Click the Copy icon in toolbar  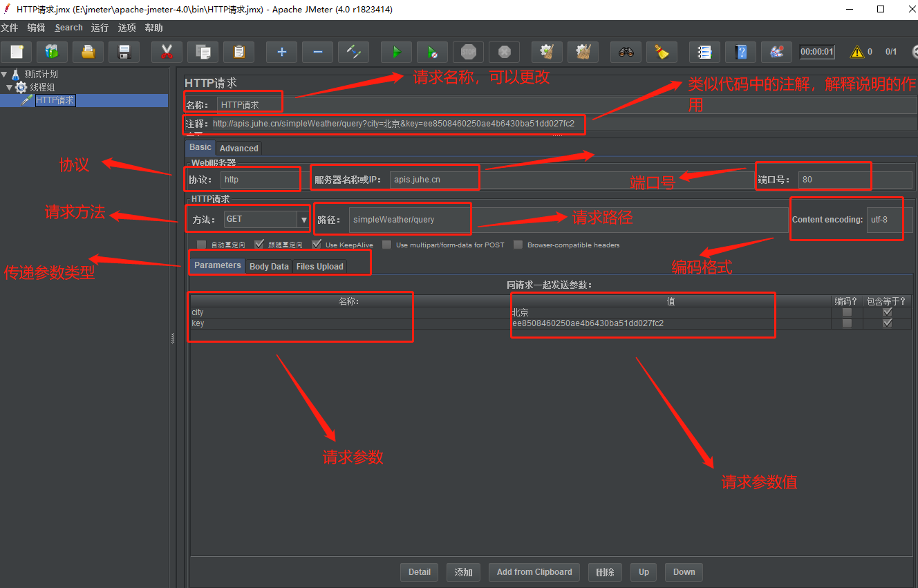click(x=203, y=52)
